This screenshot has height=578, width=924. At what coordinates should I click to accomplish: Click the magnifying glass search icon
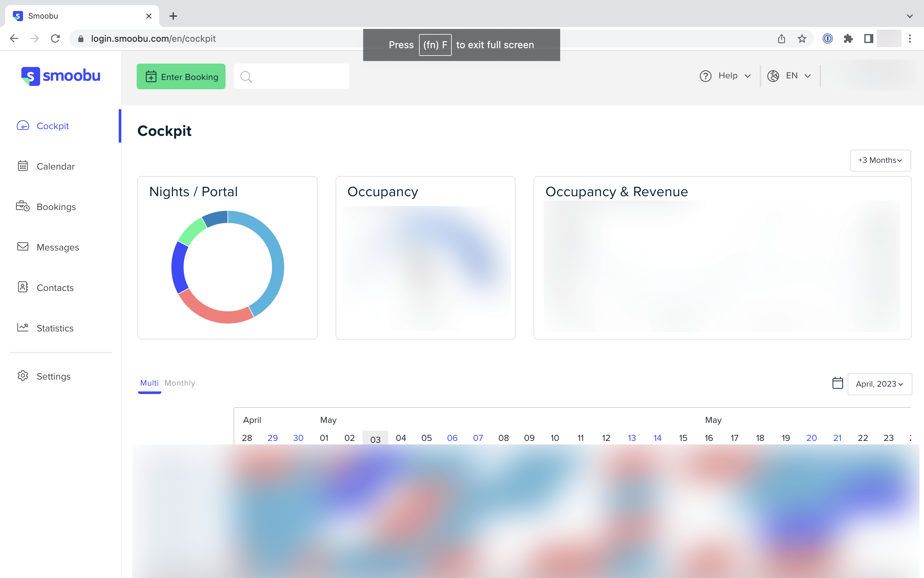(x=246, y=77)
